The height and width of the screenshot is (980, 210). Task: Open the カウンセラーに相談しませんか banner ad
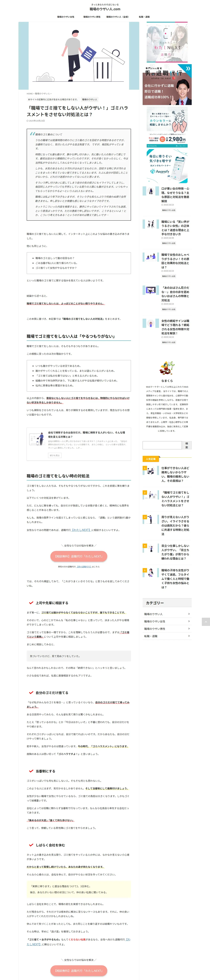click(x=167, y=127)
